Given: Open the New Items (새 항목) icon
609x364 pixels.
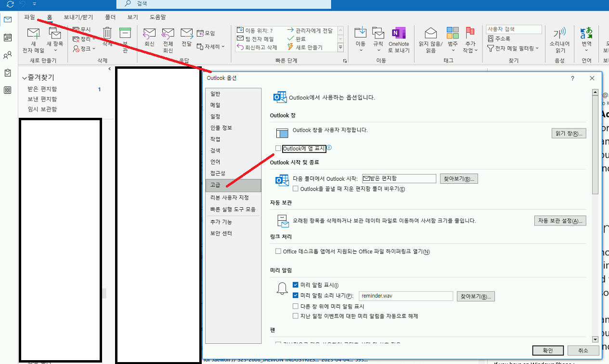Looking at the screenshot, I should [x=55, y=34].
